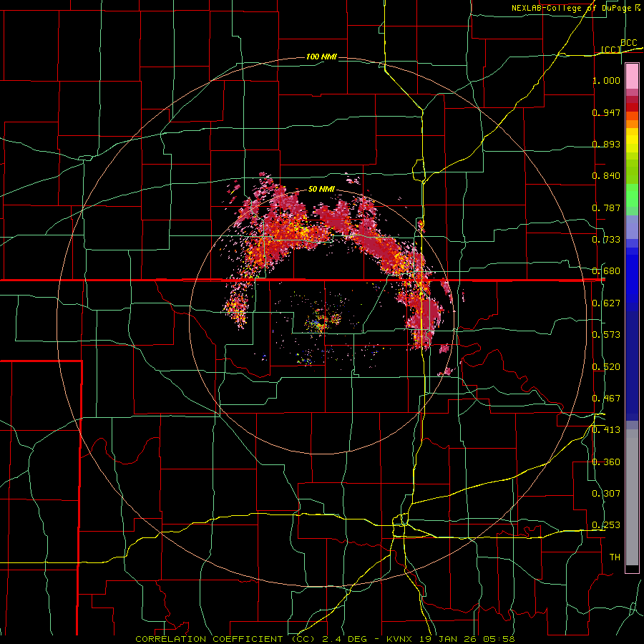Select the 1.000 value on the legend
644x644 pixels.
pyautogui.click(x=606, y=80)
